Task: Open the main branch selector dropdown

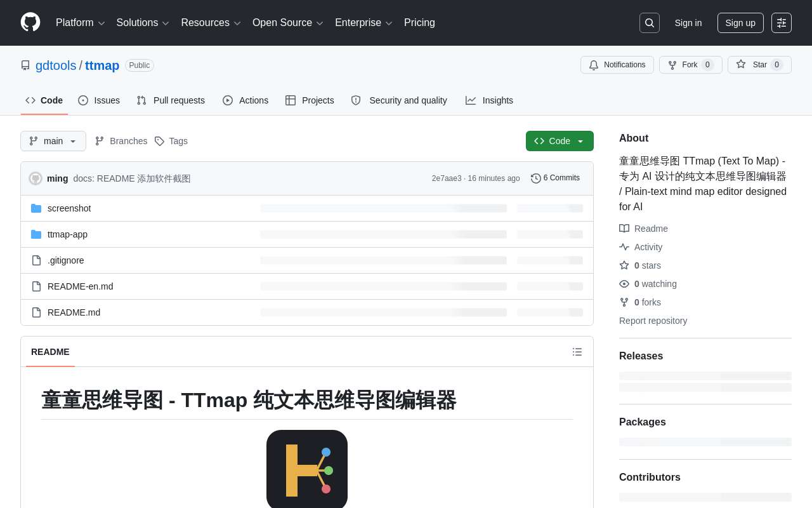Action: [53, 141]
